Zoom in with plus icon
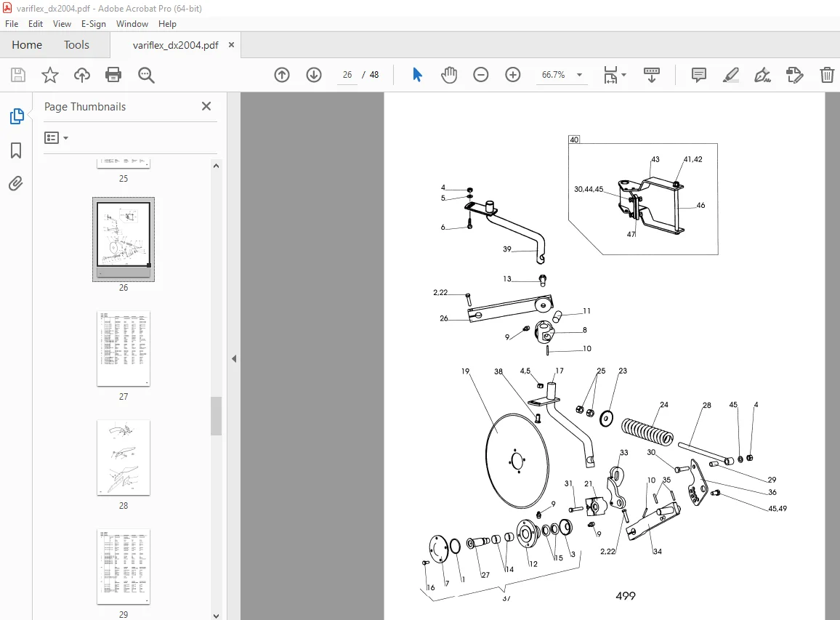This screenshot has height=620, width=840. 513,75
